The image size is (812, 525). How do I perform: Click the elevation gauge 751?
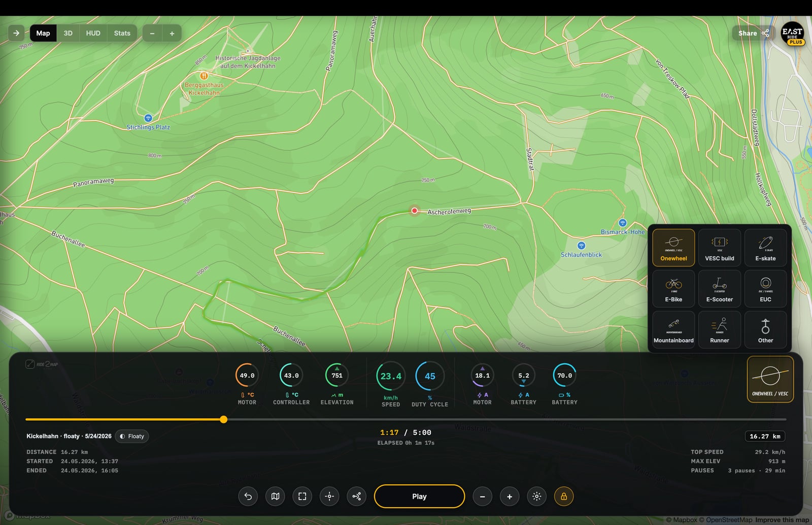tap(337, 376)
